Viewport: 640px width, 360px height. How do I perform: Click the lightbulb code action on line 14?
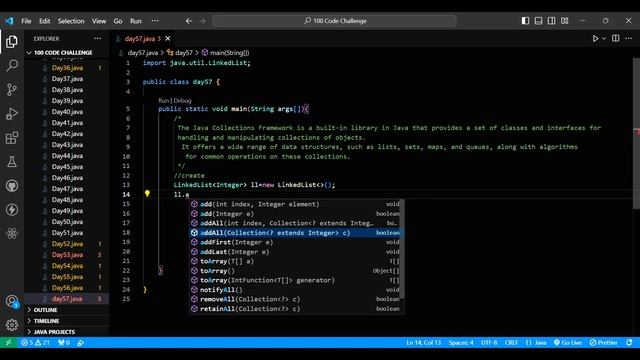(147, 193)
